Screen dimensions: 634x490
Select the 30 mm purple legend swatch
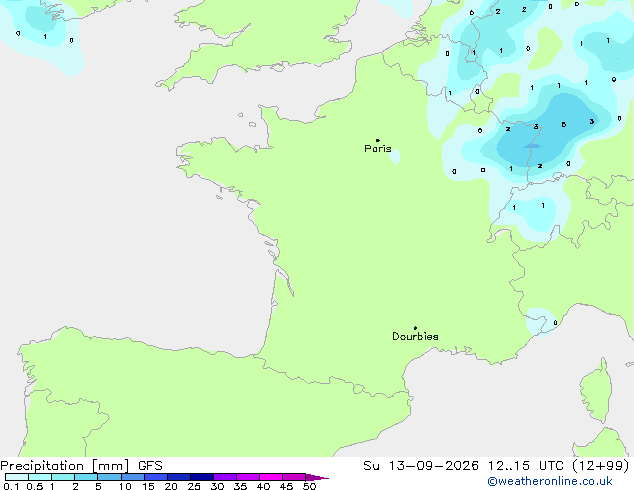(x=225, y=477)
